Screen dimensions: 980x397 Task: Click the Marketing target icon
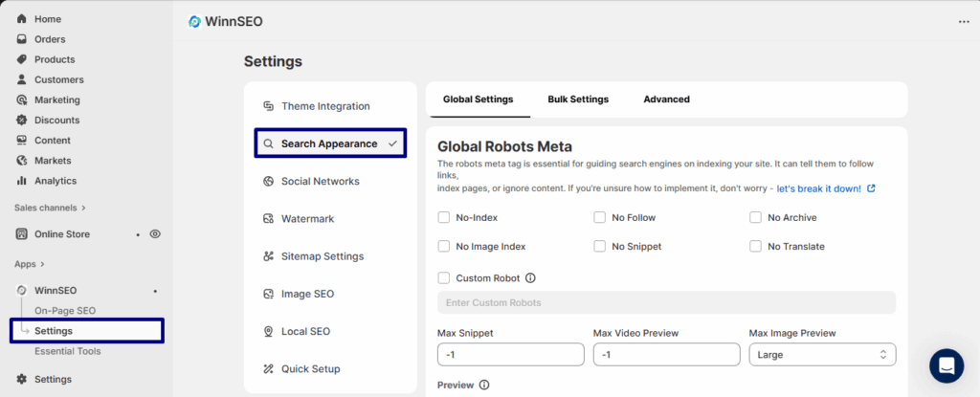point(22,100)
